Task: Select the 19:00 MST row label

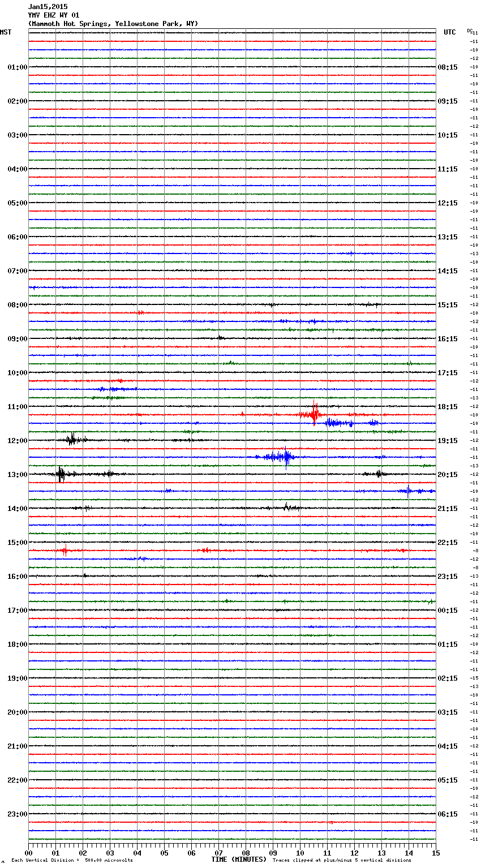Action: click(x=18, y=678)
